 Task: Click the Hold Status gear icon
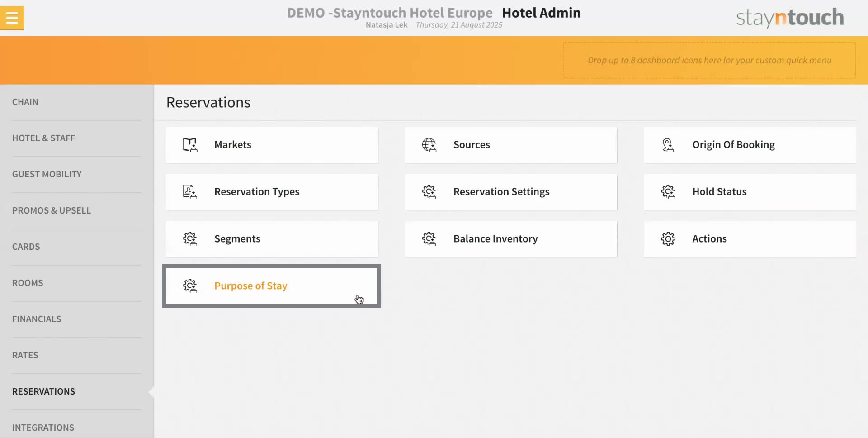click(668, 192)
